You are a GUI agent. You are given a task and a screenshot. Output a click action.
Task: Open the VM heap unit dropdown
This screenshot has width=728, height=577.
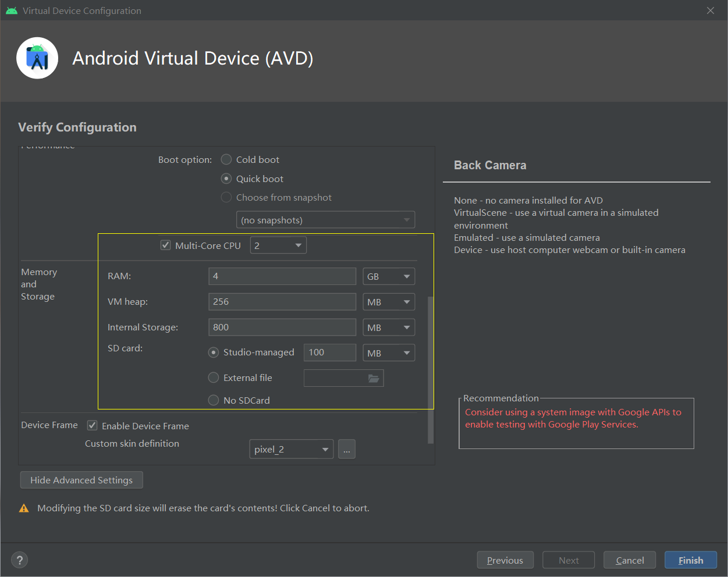389,302
